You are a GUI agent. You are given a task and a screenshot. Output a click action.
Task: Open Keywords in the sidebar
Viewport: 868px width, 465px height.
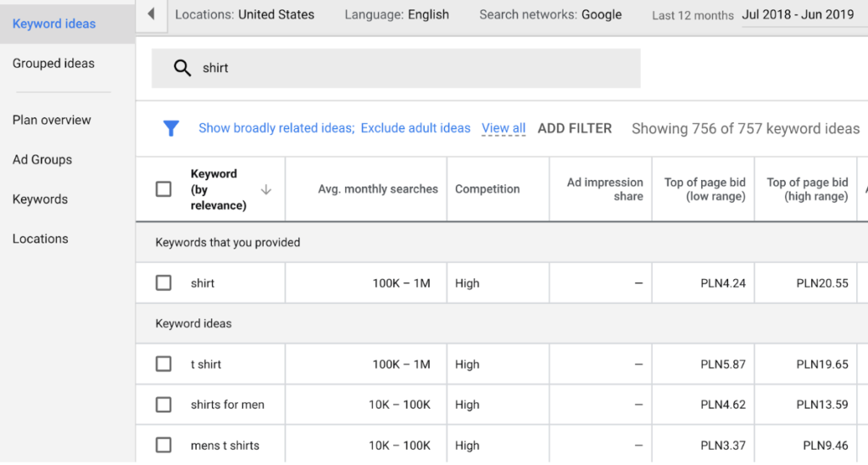[40, 199]
